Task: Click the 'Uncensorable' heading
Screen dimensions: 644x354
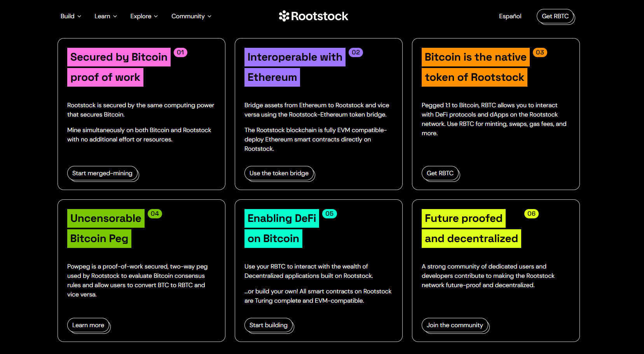Action: pyautogui.click(x=106, y=218)
